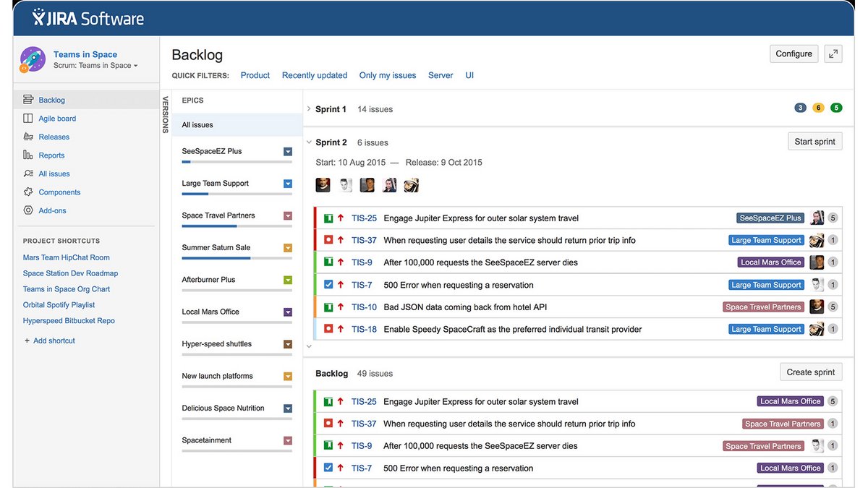Click the assignee avatar on TIS-18 row

[817, 329]
